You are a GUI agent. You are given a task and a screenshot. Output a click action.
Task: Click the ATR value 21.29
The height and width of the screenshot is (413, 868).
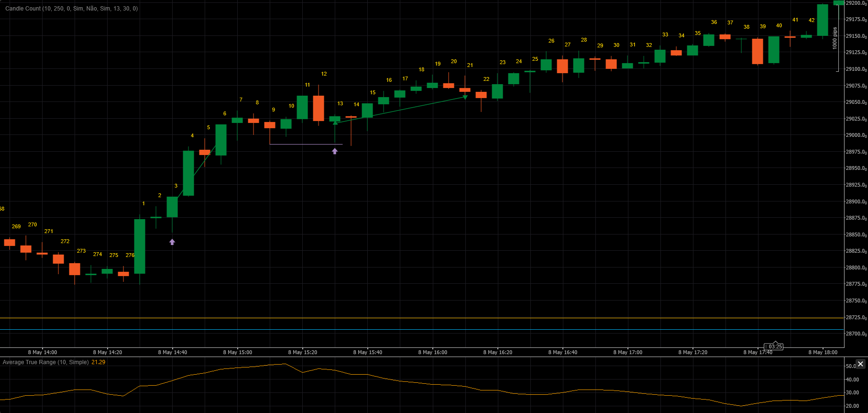[99, 362]
